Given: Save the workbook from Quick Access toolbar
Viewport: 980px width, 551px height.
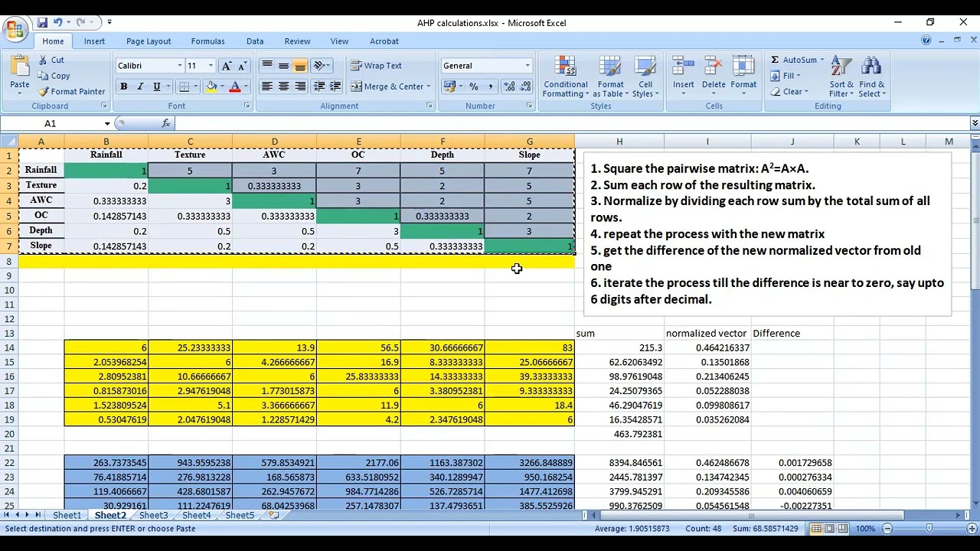Looking at the screenshot, I should coord(43,22).
